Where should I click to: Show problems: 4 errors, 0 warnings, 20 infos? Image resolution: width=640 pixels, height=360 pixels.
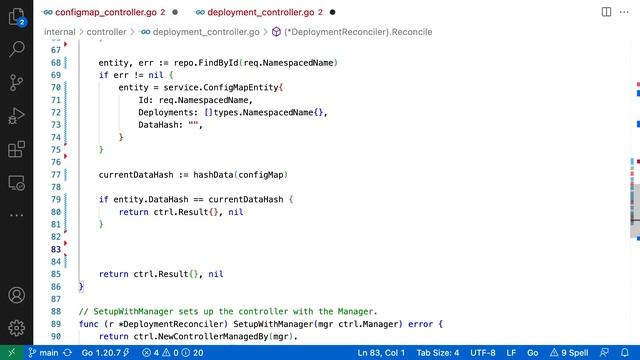pos(173,353)
